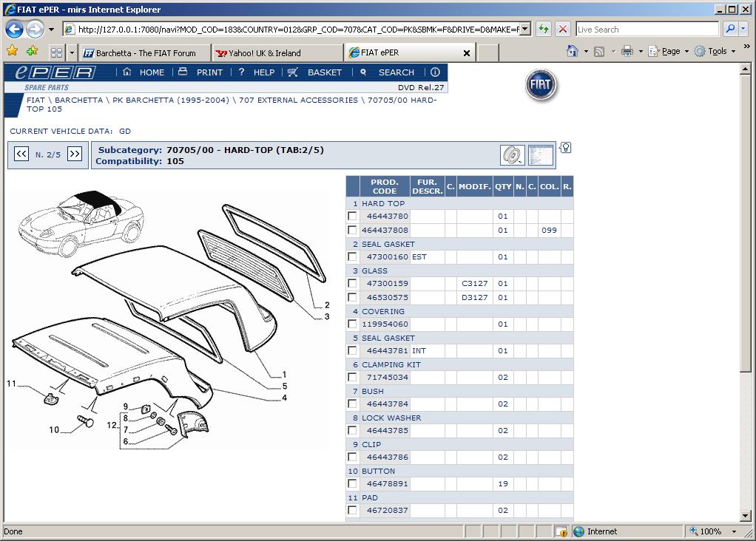Click 707 EXTERNAL ACCESSORIES breadcrumb link
This screenshot has height=541, width=756.
tap(298, 100)
